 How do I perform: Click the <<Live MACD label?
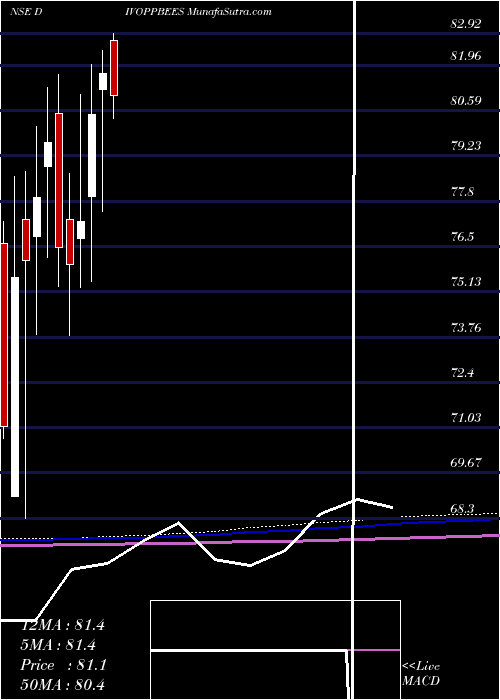pos(421,674)
